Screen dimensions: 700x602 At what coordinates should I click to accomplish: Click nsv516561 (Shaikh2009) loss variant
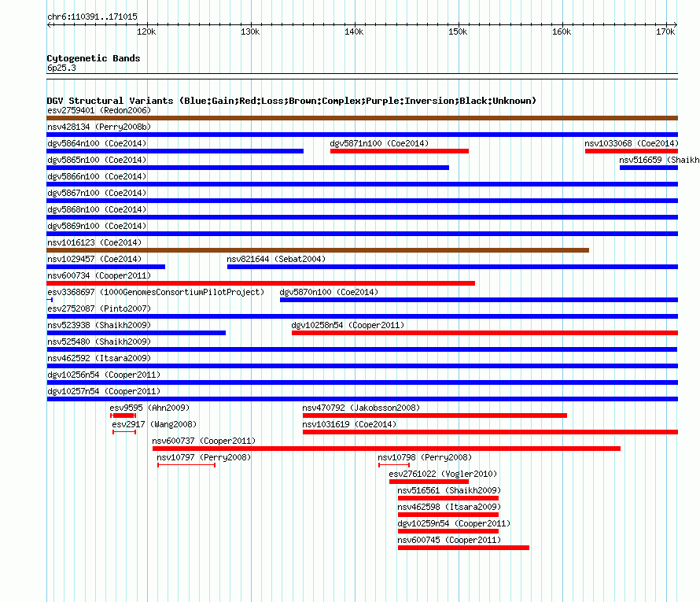pyautogui.click(x=448, y=498)
